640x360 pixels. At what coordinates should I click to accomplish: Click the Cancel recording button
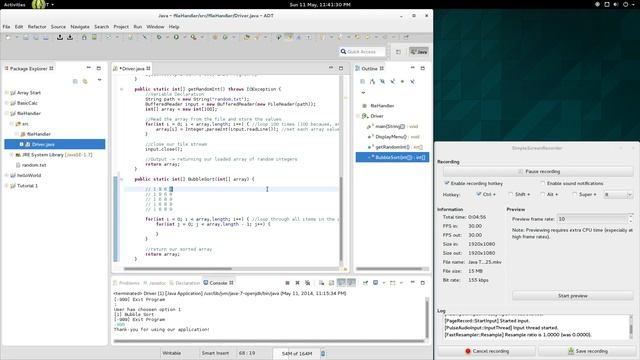click(487, 351)
